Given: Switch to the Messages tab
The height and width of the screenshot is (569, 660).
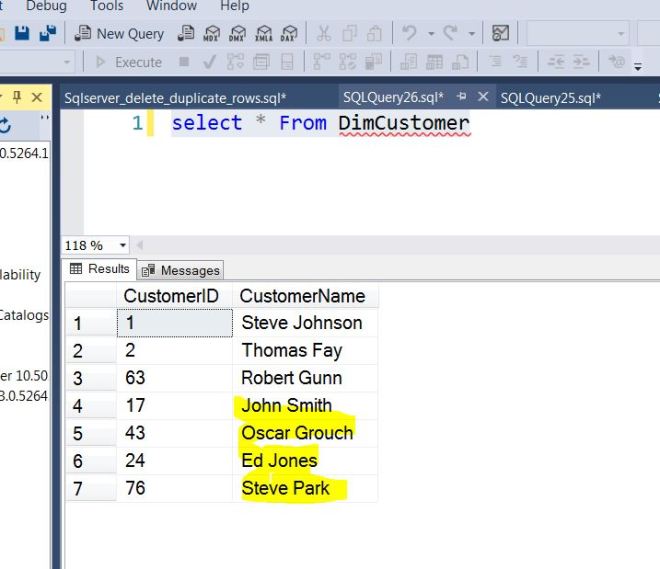Looking at the screenshot, I should pyautogui.click(x=182, y=270).
